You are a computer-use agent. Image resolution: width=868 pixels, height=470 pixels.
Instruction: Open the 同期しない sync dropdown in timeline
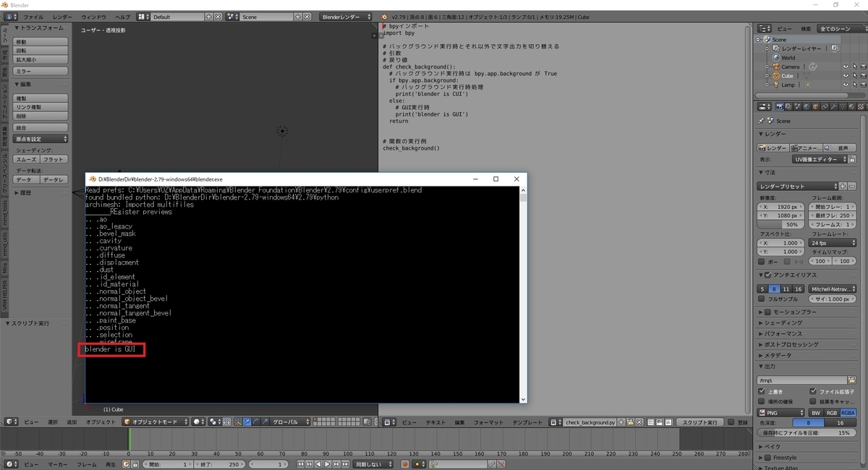[x=373, y=464]
